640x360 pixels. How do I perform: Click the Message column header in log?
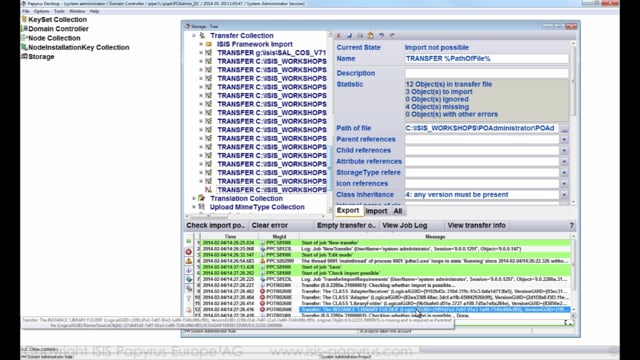point(435,237)
